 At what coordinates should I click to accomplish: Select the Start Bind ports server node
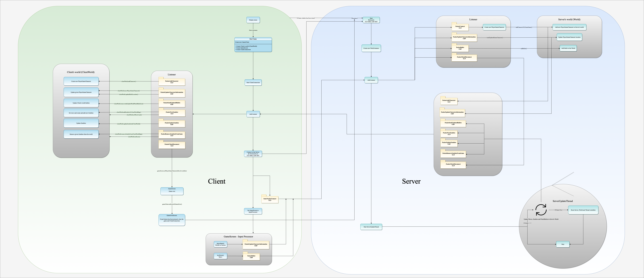tap(371, 20)
